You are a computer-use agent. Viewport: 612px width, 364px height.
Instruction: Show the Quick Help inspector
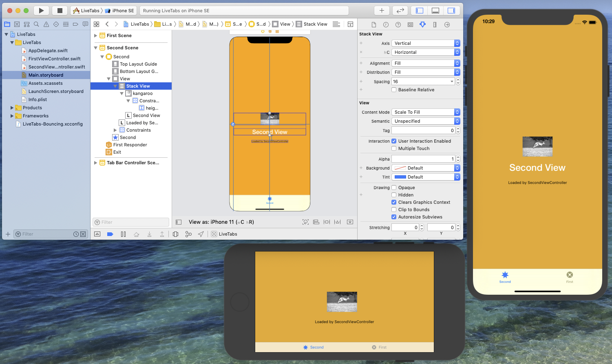pyautogui.click(x=398, y=24)
